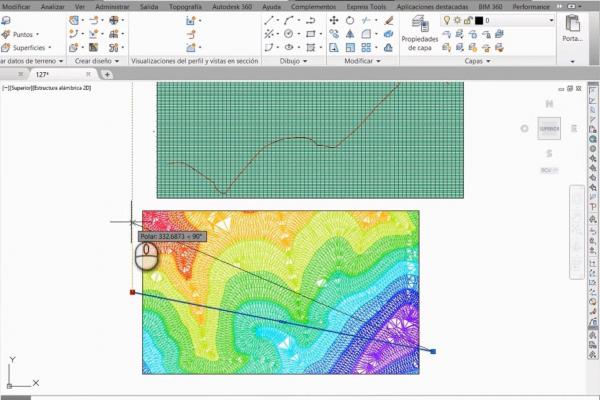Toggle layer lock padlock icon
This screenshot has height=400, width=600.
click(x=466, y=20)
